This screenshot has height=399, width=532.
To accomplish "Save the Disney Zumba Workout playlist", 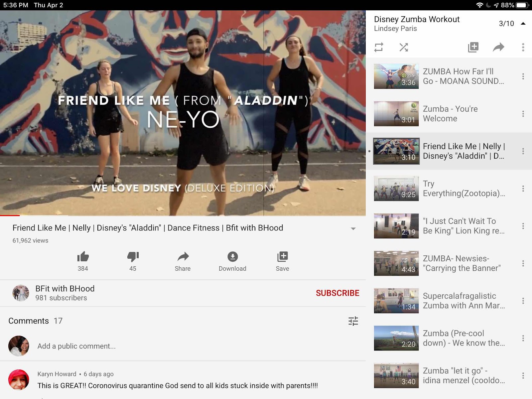I will (473, 47).
